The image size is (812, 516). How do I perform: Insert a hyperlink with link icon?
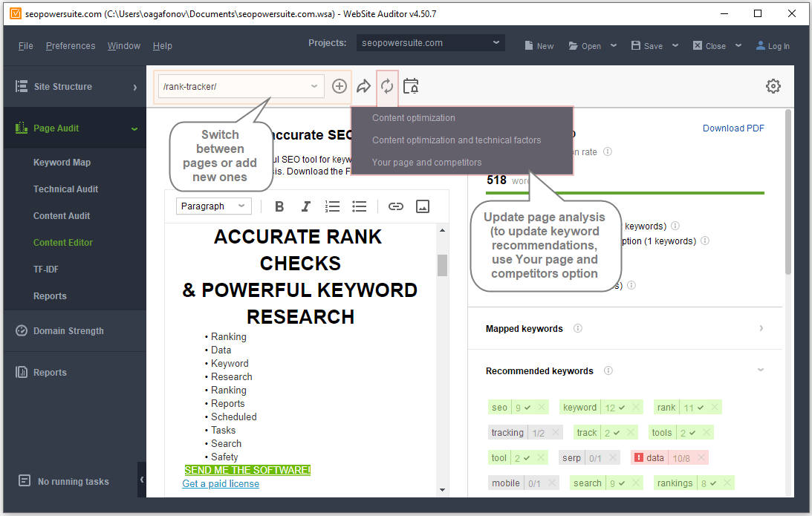[x=396, y=206]
